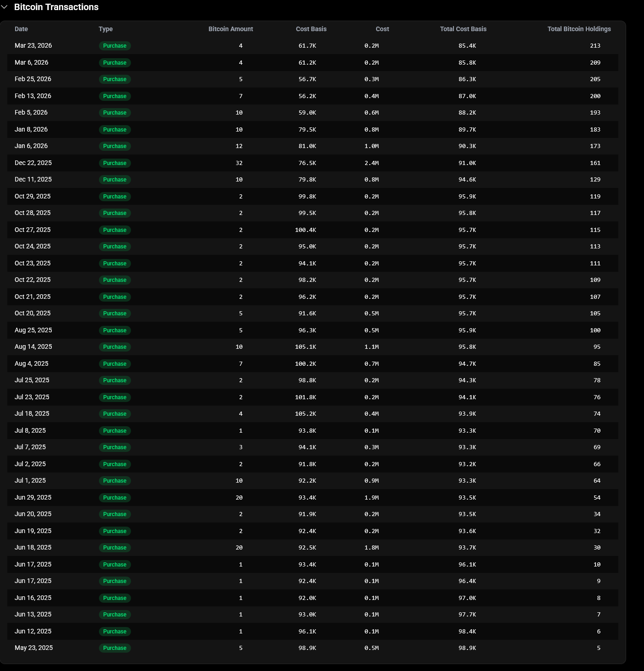Click the 101.8K cost basis value
Screen dimensions: 644x671
coord(306,397)
